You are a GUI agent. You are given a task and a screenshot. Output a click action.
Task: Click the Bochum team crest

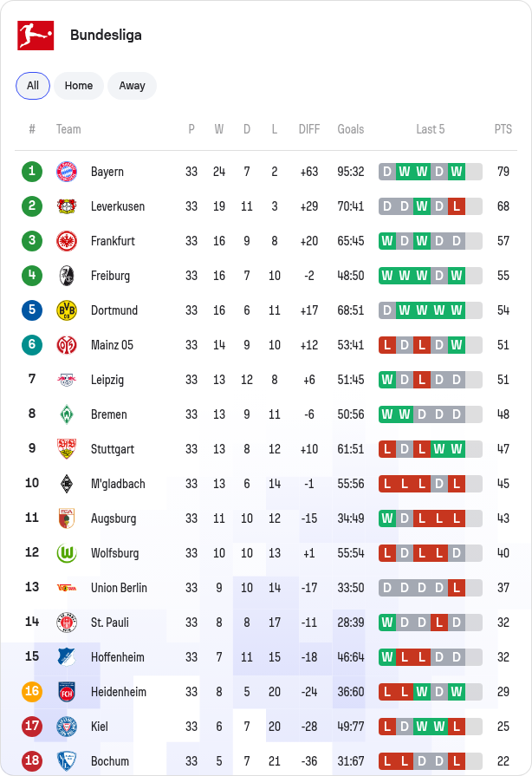tap(67, 760)
